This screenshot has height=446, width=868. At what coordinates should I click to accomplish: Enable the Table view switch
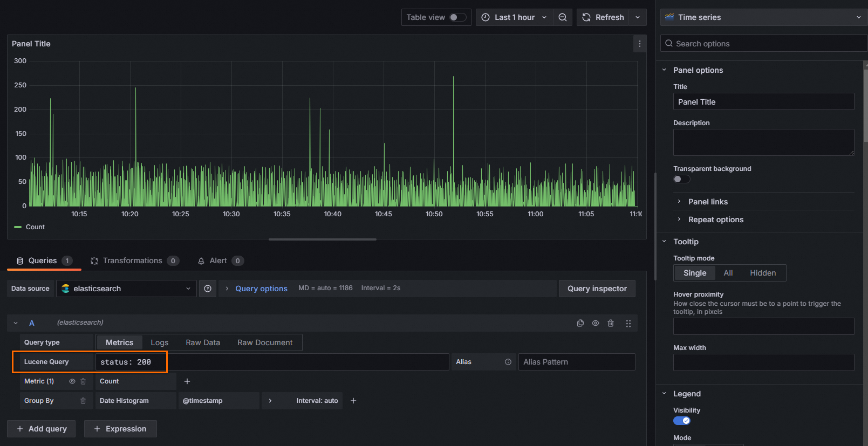(457, 17)
